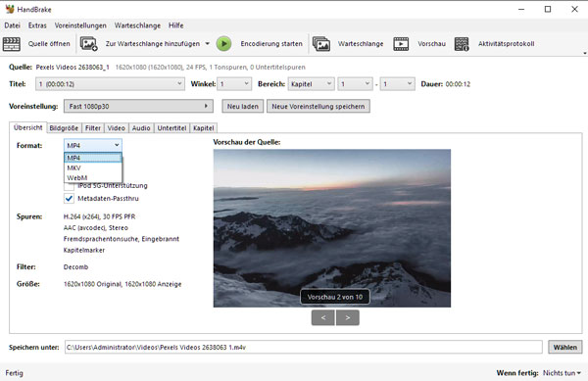This screenshot has height=381, width=588.
Task: Click the Speichern unter path field
Action: [304, 348]
